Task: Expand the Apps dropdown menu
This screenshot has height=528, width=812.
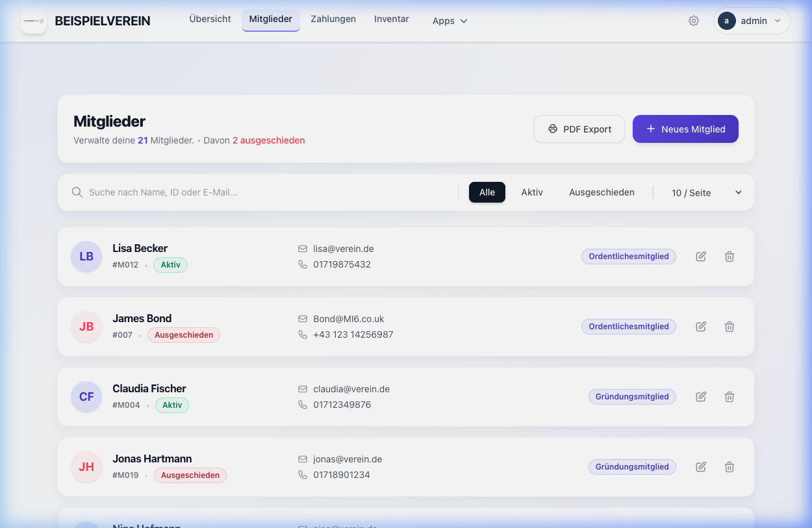Action: coord(450,21)
